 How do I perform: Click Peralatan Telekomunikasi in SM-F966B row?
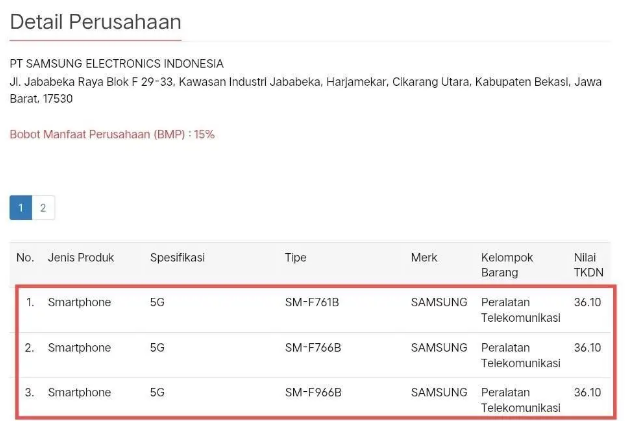521,400
